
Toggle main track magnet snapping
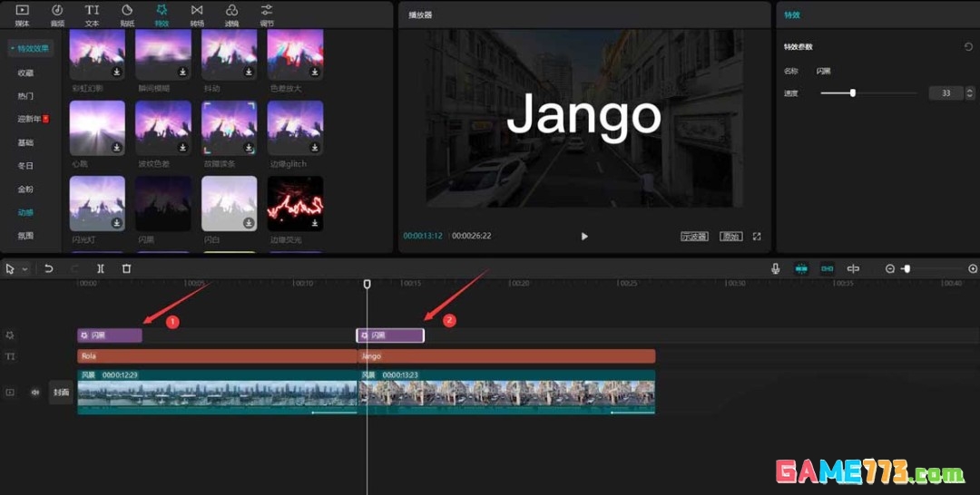pyautogui.click(x=801, y=268)
